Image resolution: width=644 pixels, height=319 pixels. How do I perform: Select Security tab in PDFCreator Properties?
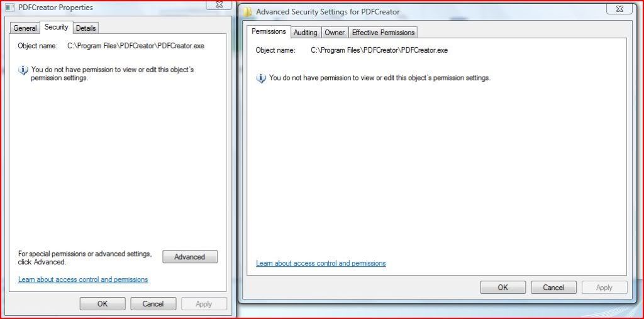tap(56, 27)
